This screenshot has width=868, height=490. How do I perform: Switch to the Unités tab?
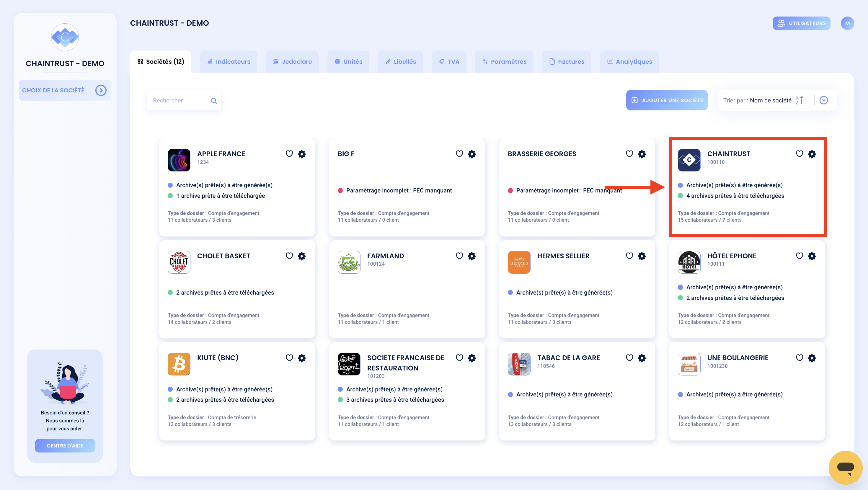point(348,62)
